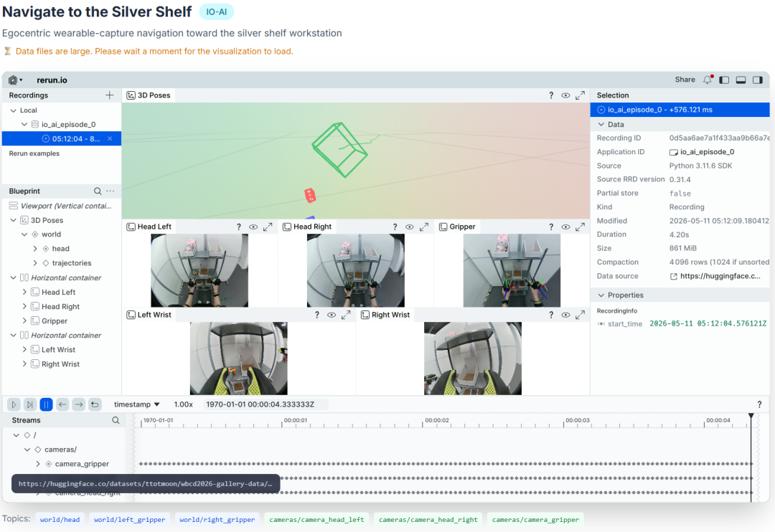Open the timeline help icon
Viewport: 775px width, 532px height.
pyautogui.click(x=759, y=404)
